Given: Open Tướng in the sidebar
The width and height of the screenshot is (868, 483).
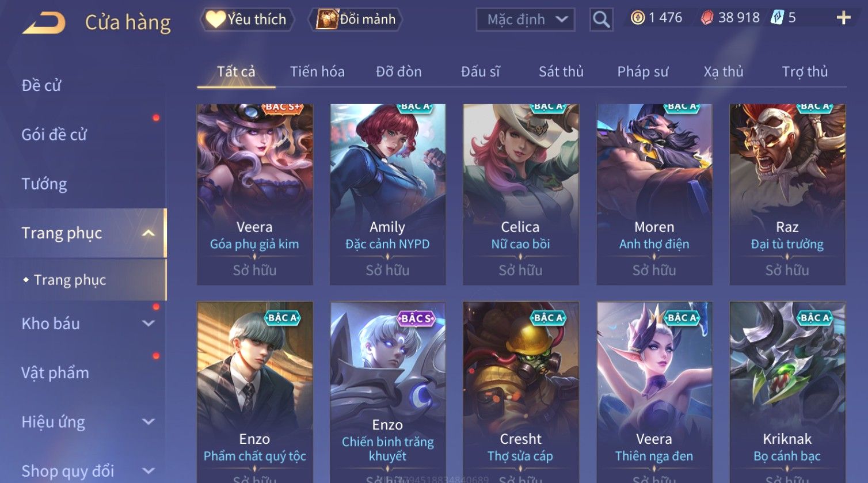Looking at the screenshot, I should (x=44, y=184).
